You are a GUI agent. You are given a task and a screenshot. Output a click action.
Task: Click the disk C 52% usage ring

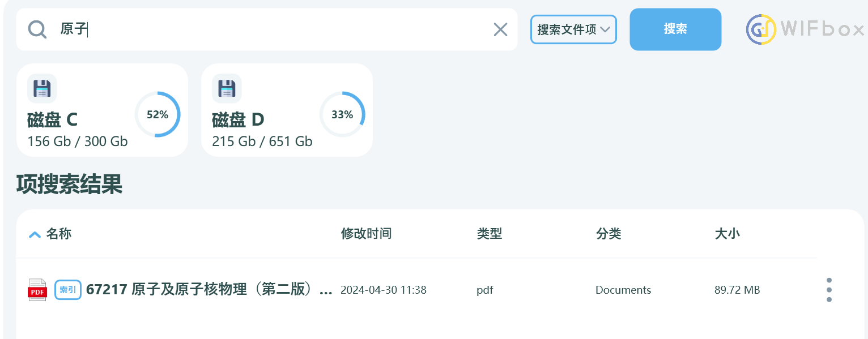158,114
